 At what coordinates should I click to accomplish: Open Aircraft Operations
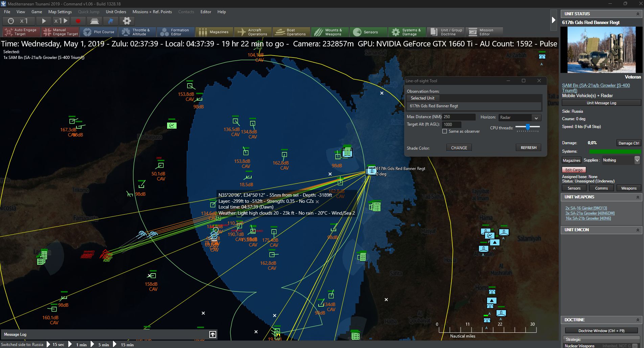[x=253, y=32]
